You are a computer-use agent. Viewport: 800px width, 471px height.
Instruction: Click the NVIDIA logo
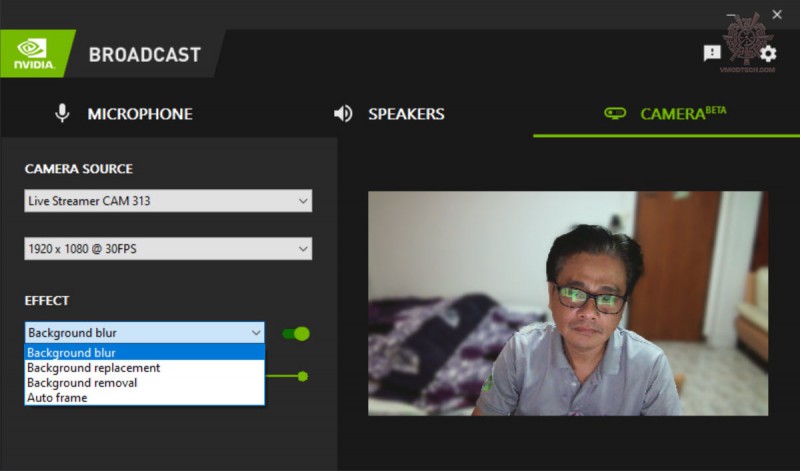[34, 54]
